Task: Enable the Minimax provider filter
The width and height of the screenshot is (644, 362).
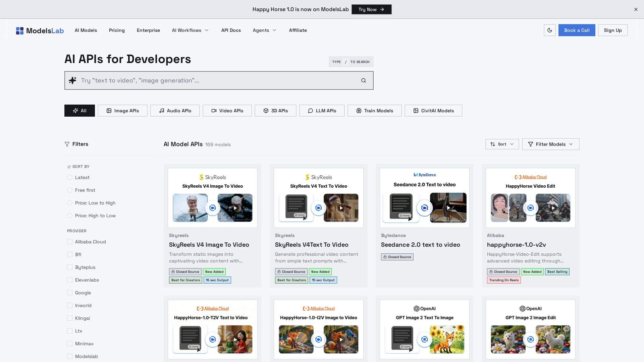Action: [70, 344]
